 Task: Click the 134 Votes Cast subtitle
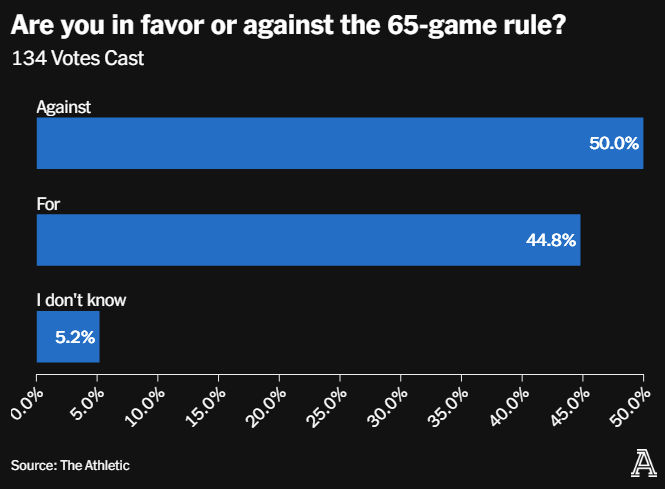78,59
